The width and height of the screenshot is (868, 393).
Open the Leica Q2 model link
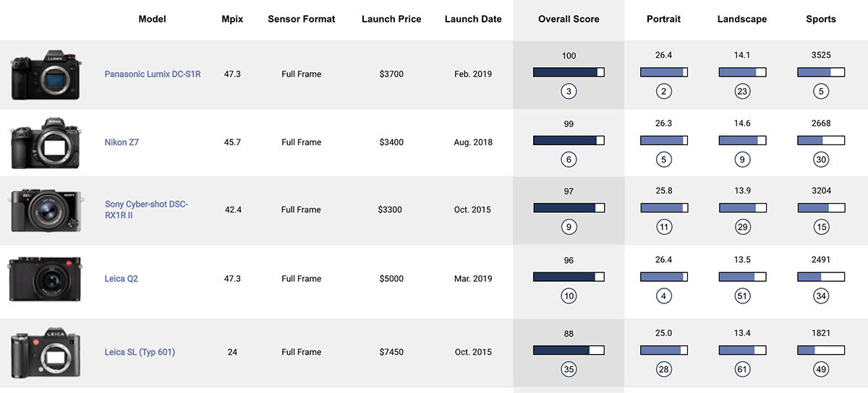tap(121, 279)
